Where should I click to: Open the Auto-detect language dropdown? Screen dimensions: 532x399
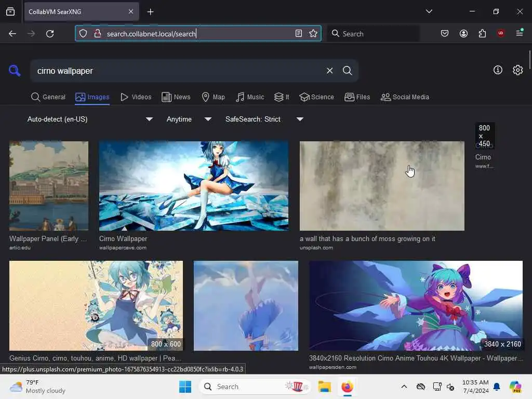click(x=89, y=119)
